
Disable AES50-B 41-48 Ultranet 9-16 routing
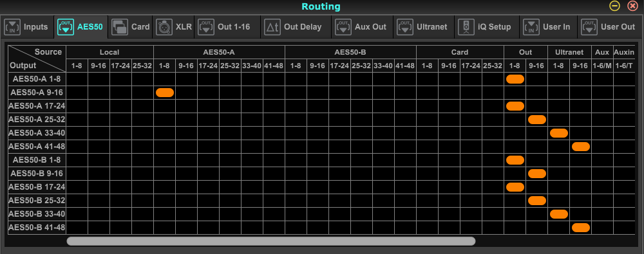click(581, 228)
